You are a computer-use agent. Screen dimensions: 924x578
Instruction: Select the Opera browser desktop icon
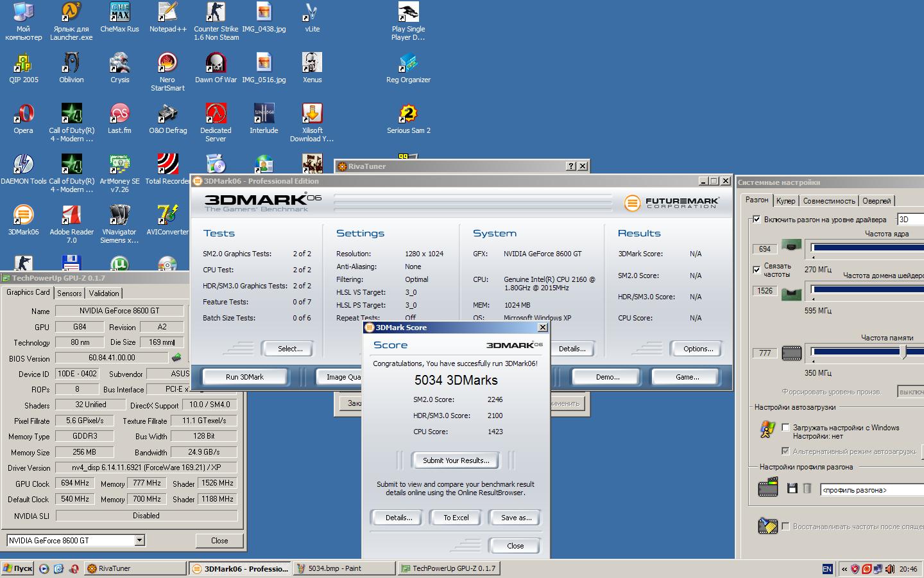23,118
